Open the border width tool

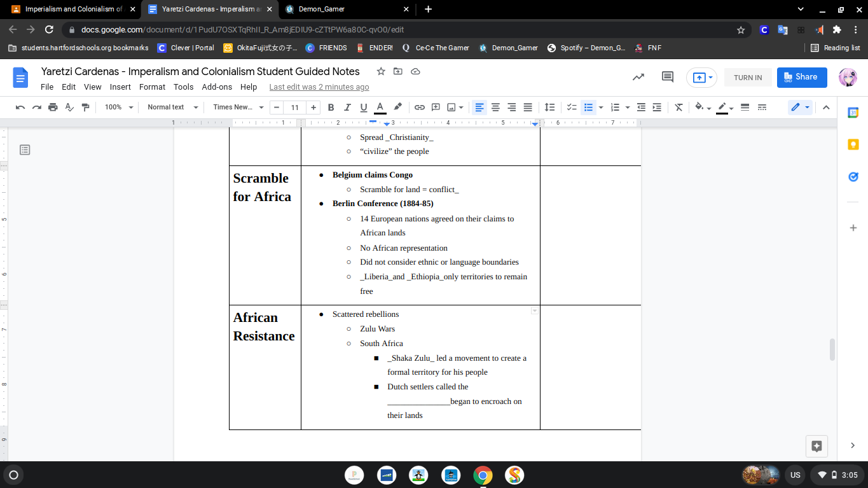tap(745, 108)
